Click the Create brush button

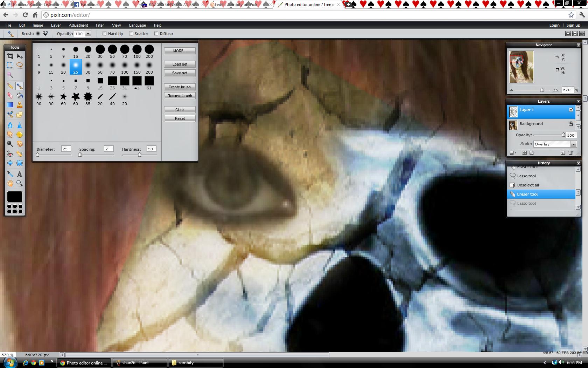tap(180, 87)
